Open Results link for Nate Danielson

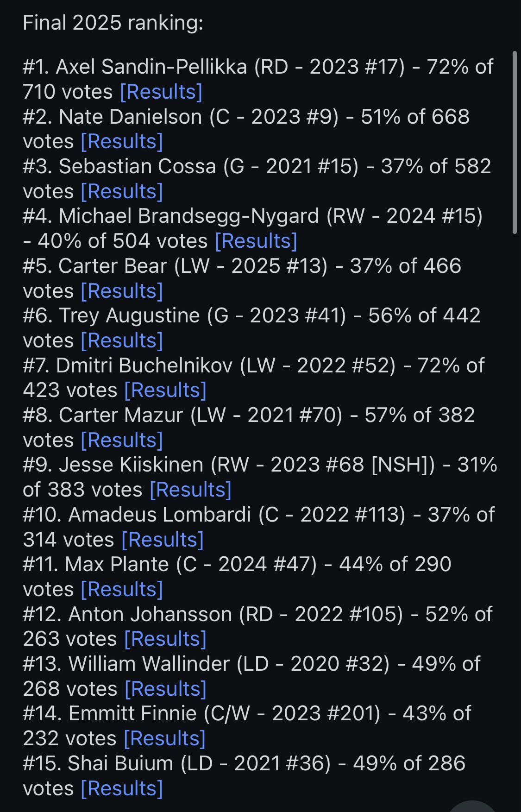(x=121, y=141)
